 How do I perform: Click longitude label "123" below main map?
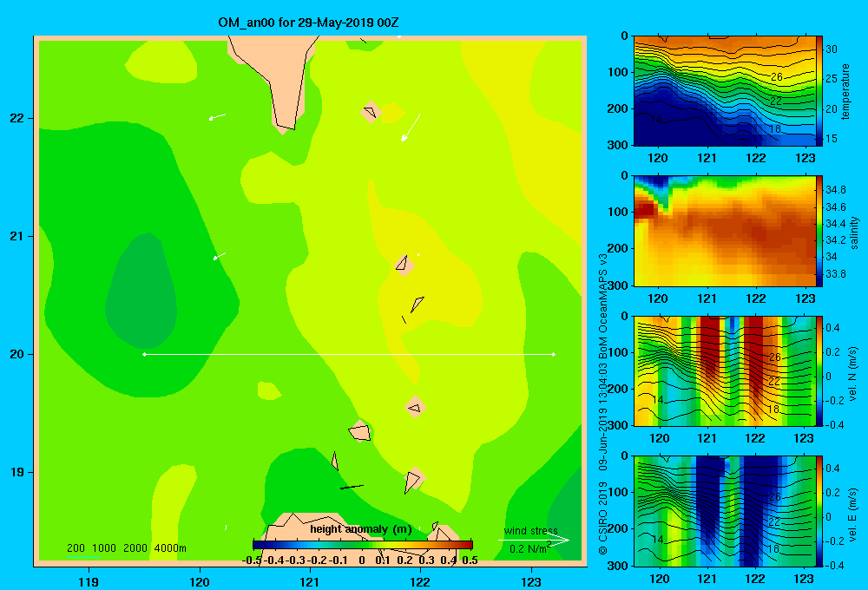531,581
